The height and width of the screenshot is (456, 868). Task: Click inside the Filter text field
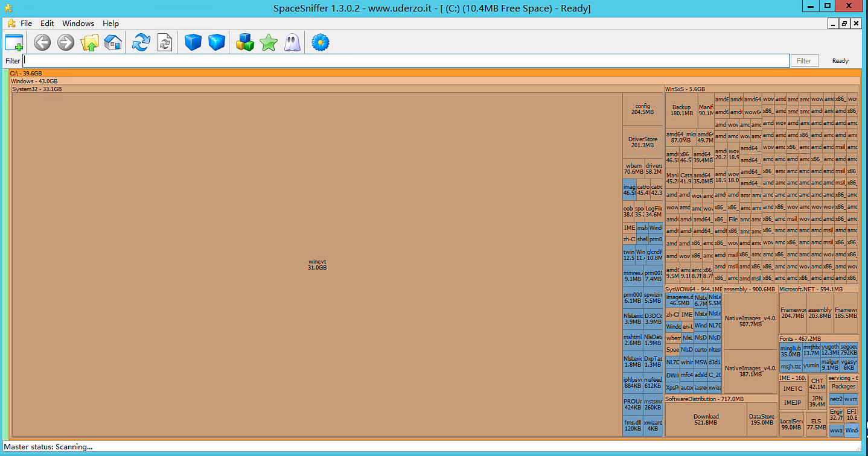point(406,61)
